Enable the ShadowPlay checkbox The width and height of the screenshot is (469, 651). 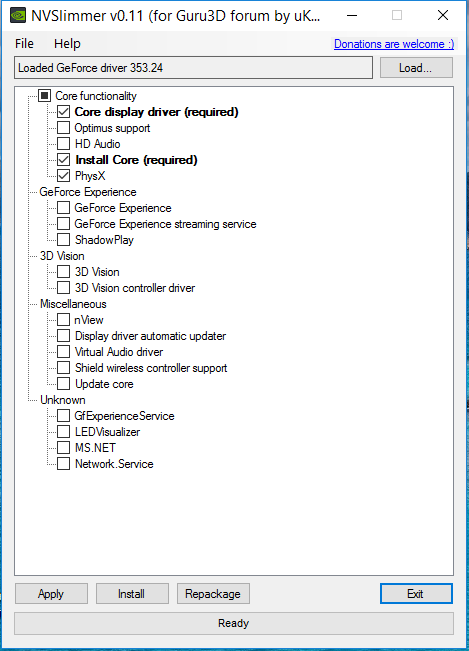(64, 240)
